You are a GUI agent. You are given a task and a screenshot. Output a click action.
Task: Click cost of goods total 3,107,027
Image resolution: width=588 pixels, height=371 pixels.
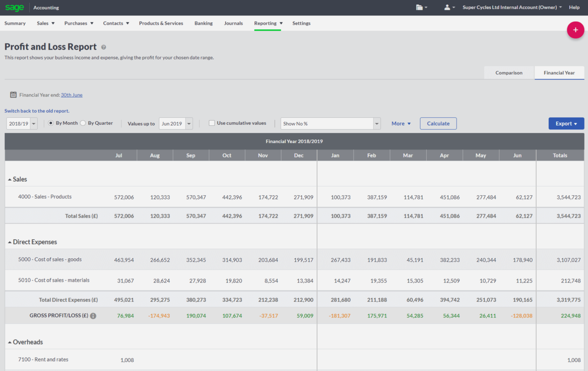pyautogui.click(x=569, y=260)
